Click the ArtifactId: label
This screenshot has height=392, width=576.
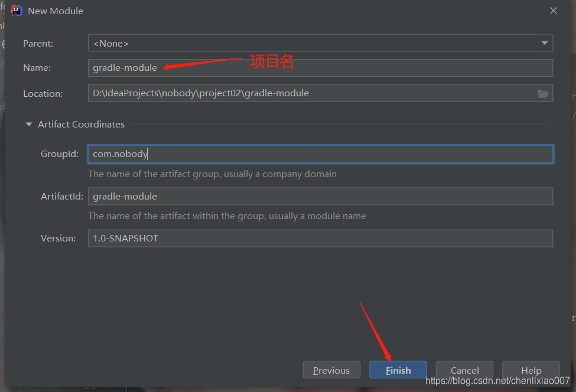pos(62,197)
